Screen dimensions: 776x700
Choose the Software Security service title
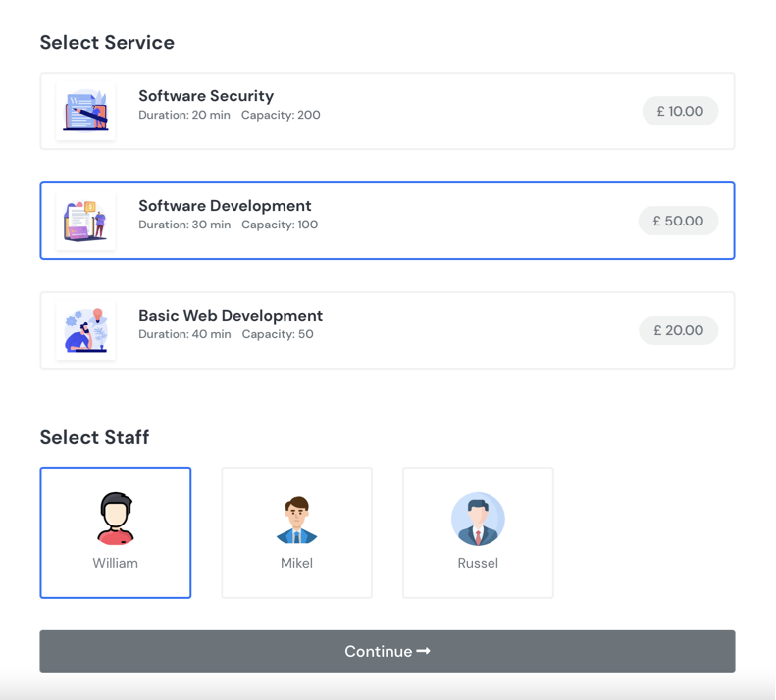tap(206, 96)
